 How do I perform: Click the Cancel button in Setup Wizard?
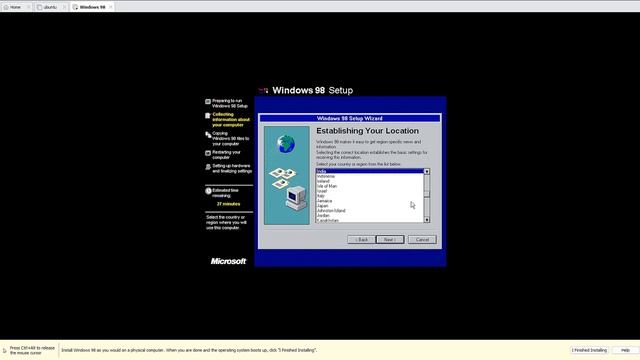[422, 240]
